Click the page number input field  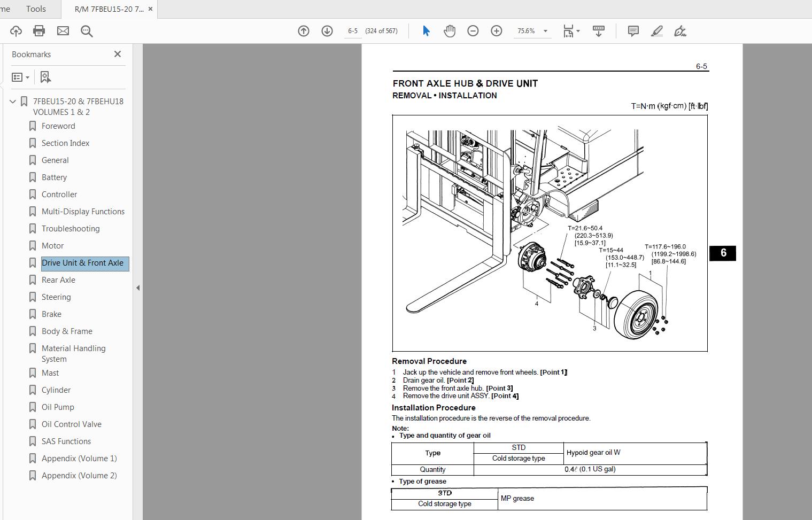(x=353, y=31)
